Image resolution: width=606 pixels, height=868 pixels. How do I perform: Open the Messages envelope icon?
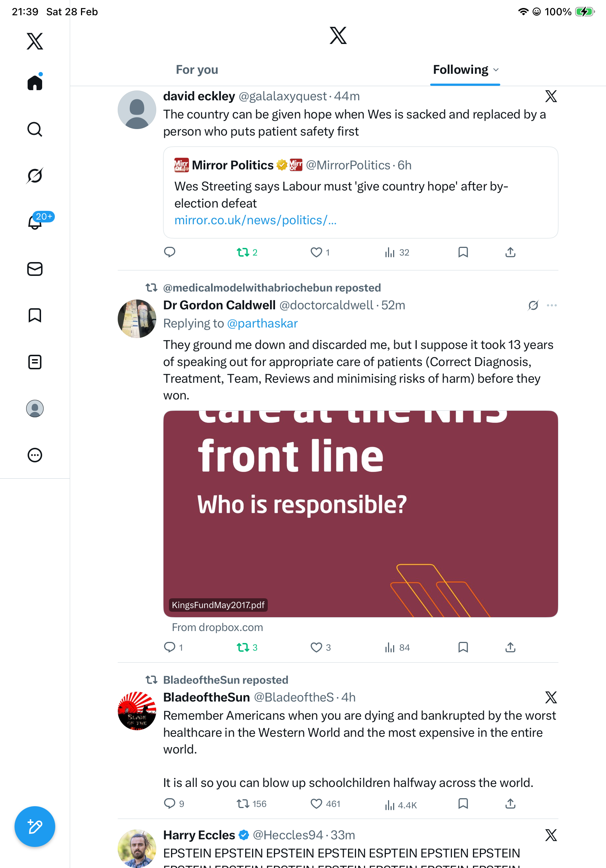point(35,269)
